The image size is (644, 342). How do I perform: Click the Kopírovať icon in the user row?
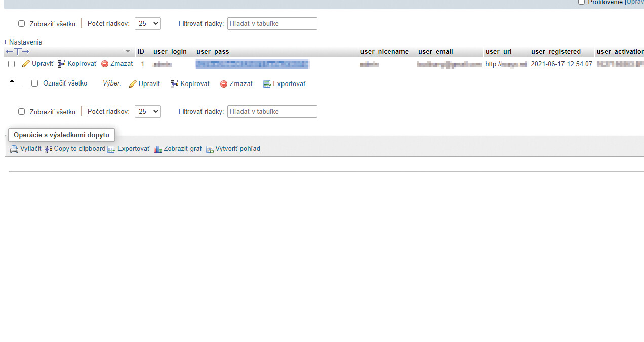[x=62, y=64]
